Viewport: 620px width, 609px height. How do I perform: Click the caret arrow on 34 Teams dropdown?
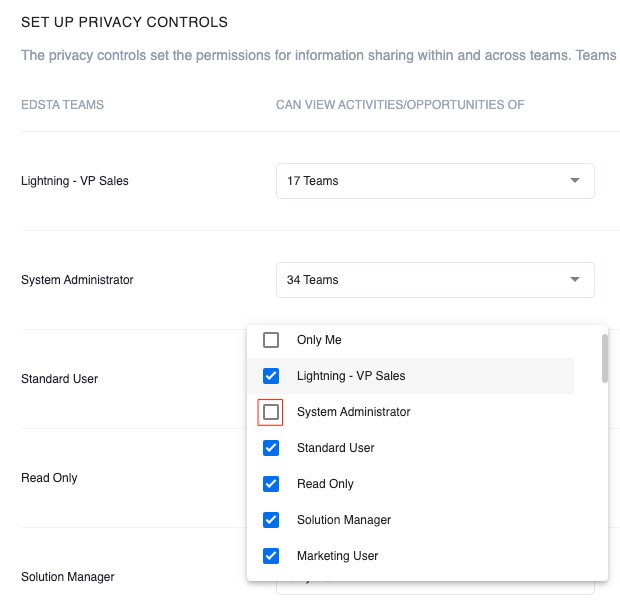574,280
